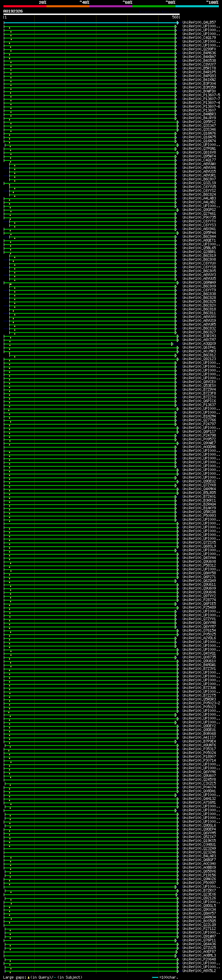Click the UniRef100_Q6ZQ49 label
The width and height of the screenshot is (222, 980).
tap(199, 581)
